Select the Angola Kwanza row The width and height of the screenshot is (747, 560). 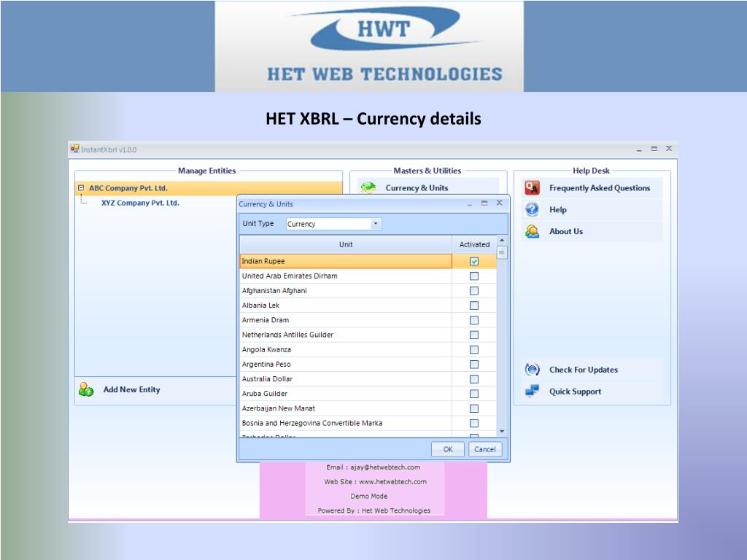click(346, 350)
